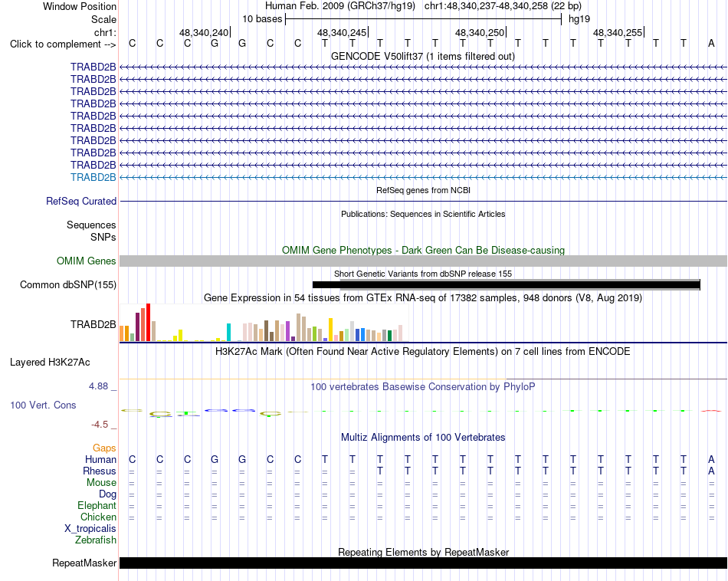The image size is (728, 581).
Task: Select the 100 Vert. Cons track label
Action: [43, 405]
